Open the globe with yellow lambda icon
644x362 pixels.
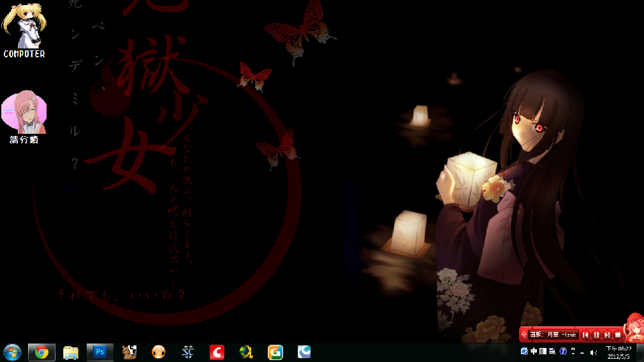click(246, 352)
